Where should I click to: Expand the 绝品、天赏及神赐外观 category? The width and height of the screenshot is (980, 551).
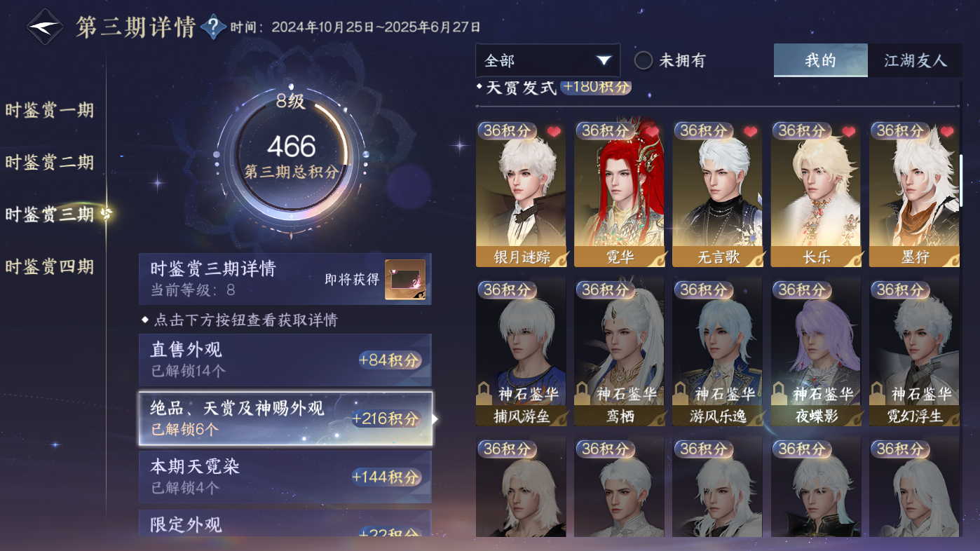(285, 419)
